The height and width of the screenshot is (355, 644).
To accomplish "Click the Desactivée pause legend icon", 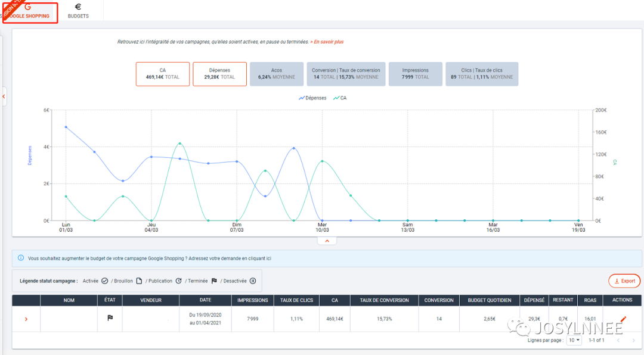I will (252, 281).
